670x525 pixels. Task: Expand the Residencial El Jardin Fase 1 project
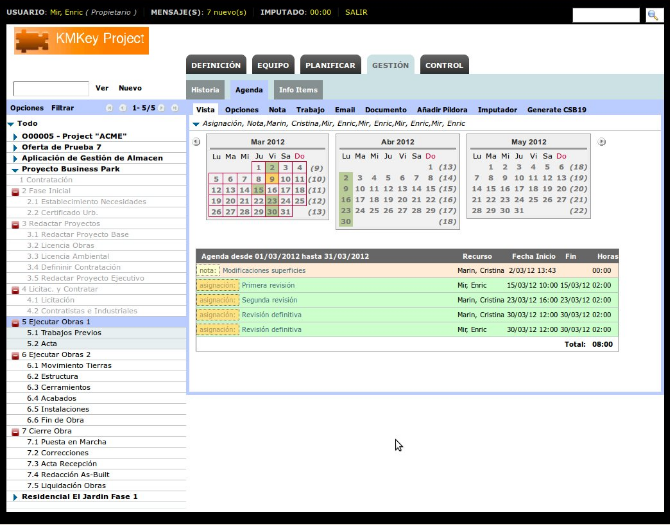point(15,497)
